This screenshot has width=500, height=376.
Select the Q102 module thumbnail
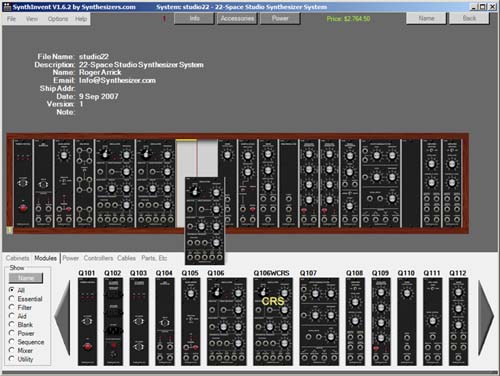coord(113,322)
